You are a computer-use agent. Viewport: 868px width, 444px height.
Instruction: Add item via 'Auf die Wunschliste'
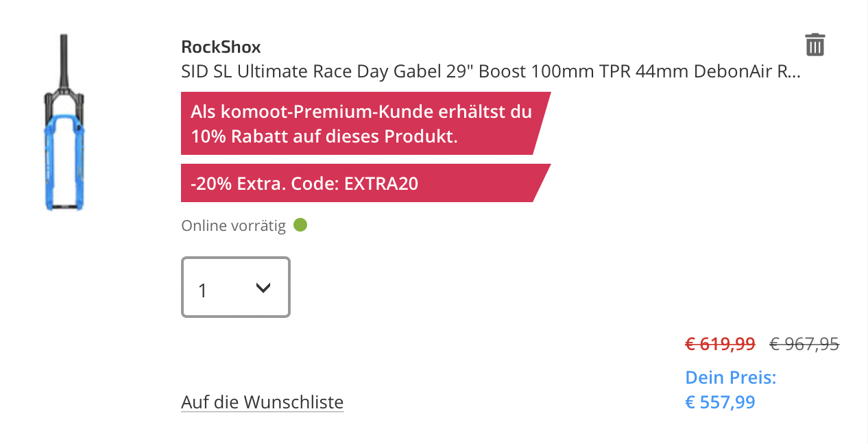click(x=262, y=402)
